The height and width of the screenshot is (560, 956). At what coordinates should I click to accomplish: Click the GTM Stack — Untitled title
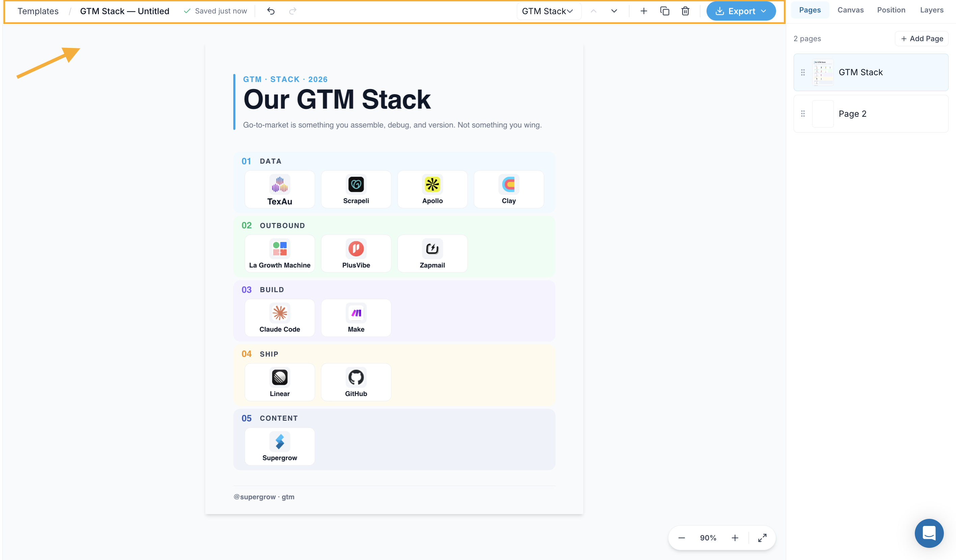(x=125, y=11)
